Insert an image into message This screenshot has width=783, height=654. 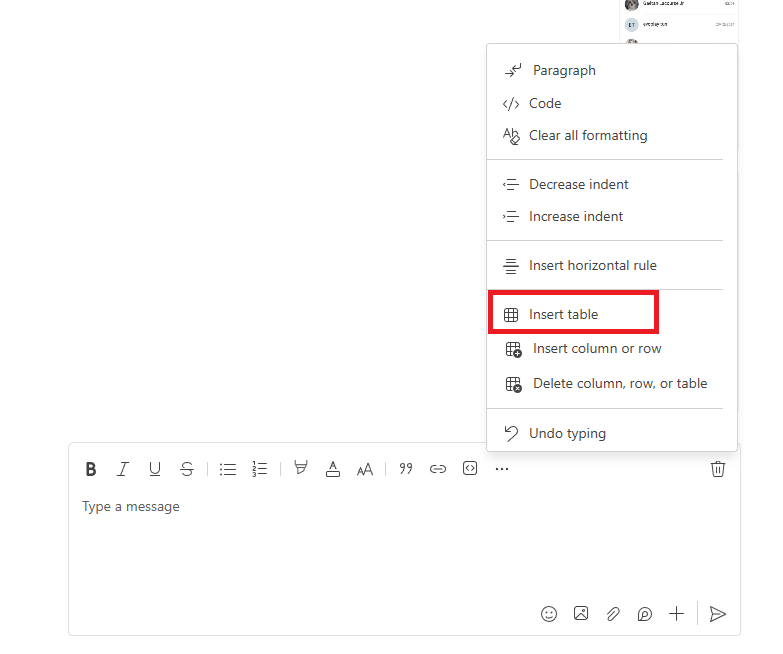tap(581, 613)
